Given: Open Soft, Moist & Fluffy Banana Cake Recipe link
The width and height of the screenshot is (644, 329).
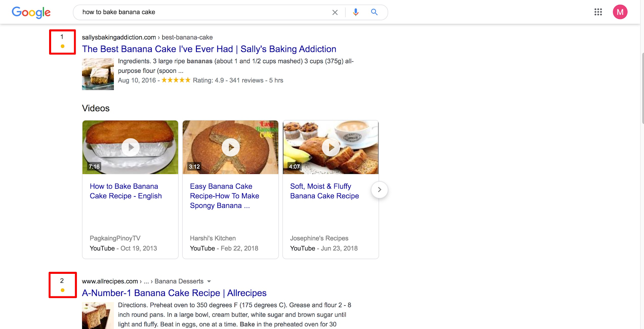Looking at the screenshot, I should 324,191.
